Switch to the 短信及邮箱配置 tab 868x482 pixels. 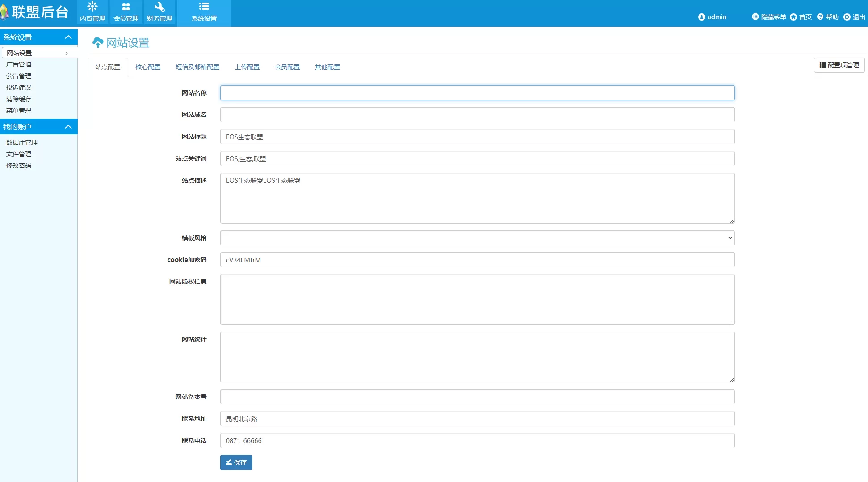click(197, 67)
